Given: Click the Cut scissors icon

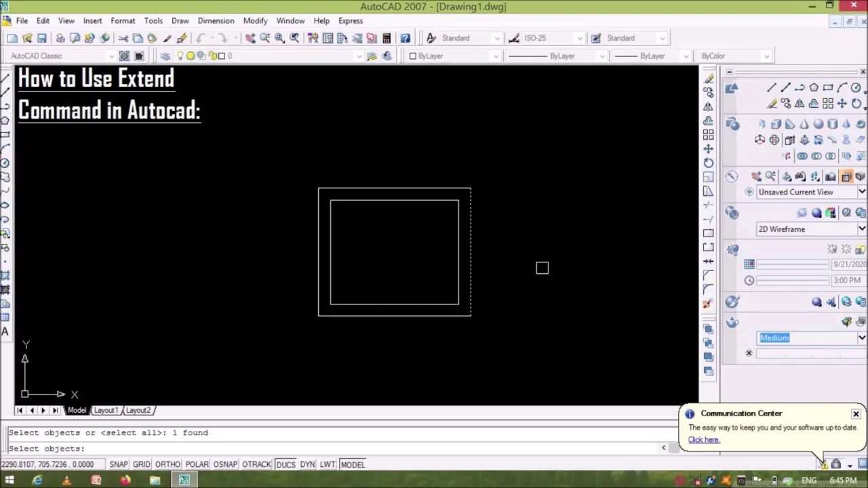Looking at the screenshot, I should (x=123, y=38).
